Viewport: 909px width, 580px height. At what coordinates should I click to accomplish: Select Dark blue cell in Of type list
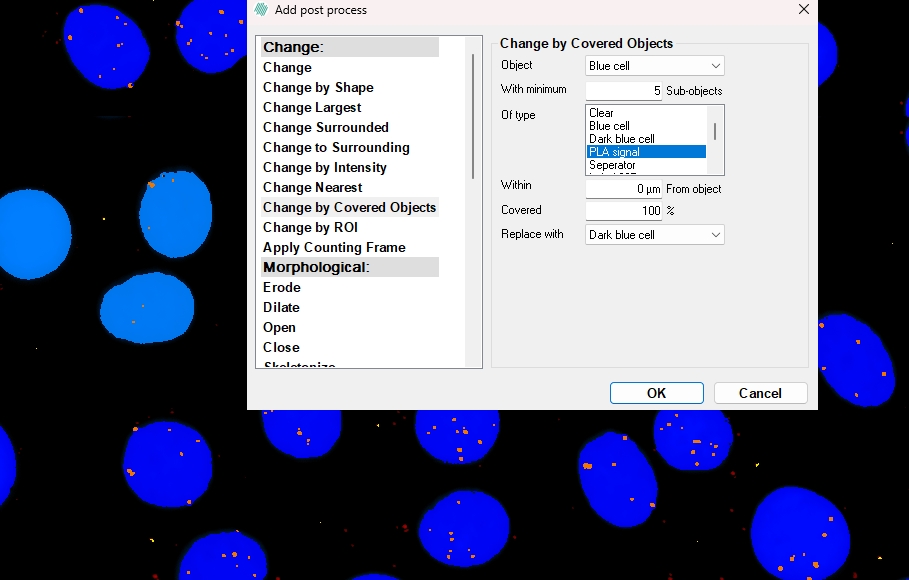tap(646, 139)
